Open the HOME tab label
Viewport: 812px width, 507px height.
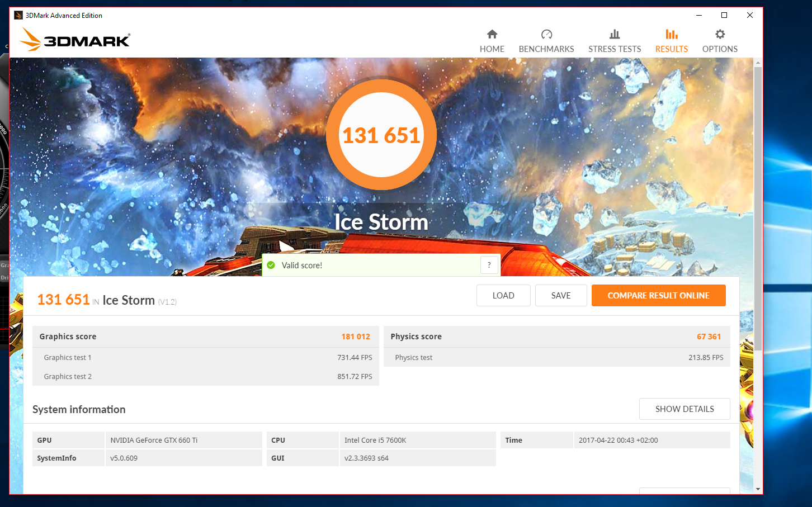pyautogui.click(x=492, y=49)
